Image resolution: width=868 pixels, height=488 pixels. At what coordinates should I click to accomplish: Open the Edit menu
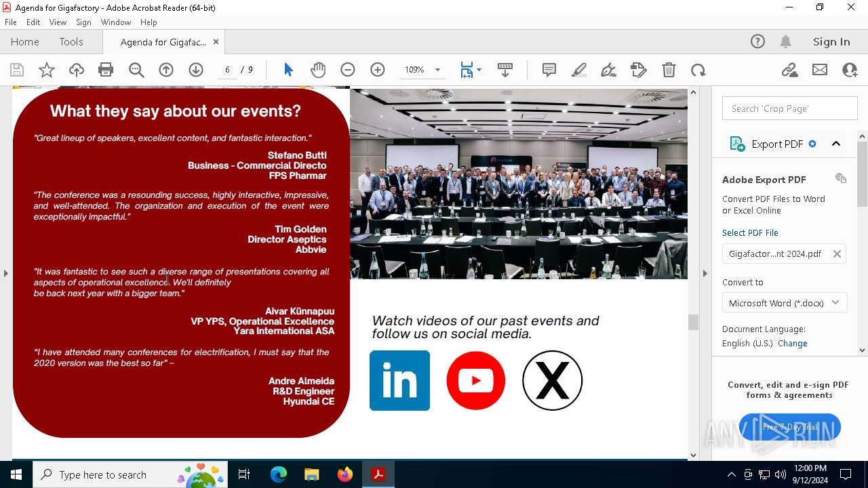[33, 22]
